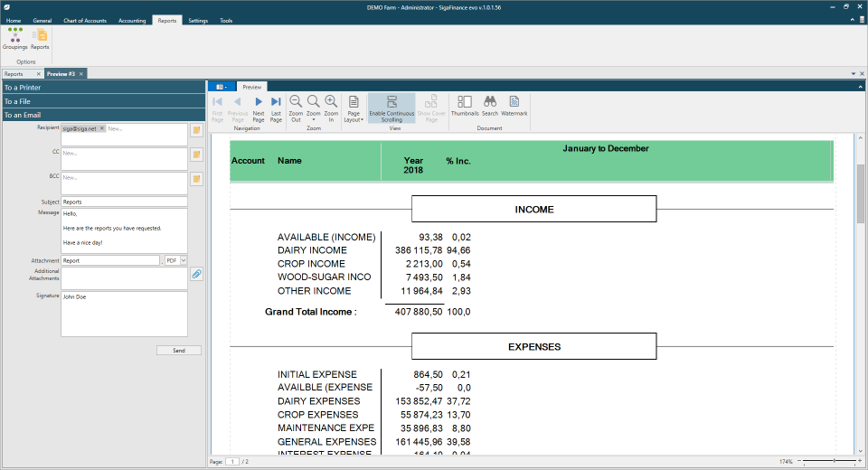Open address book for CC field

[x=196, y=155]
